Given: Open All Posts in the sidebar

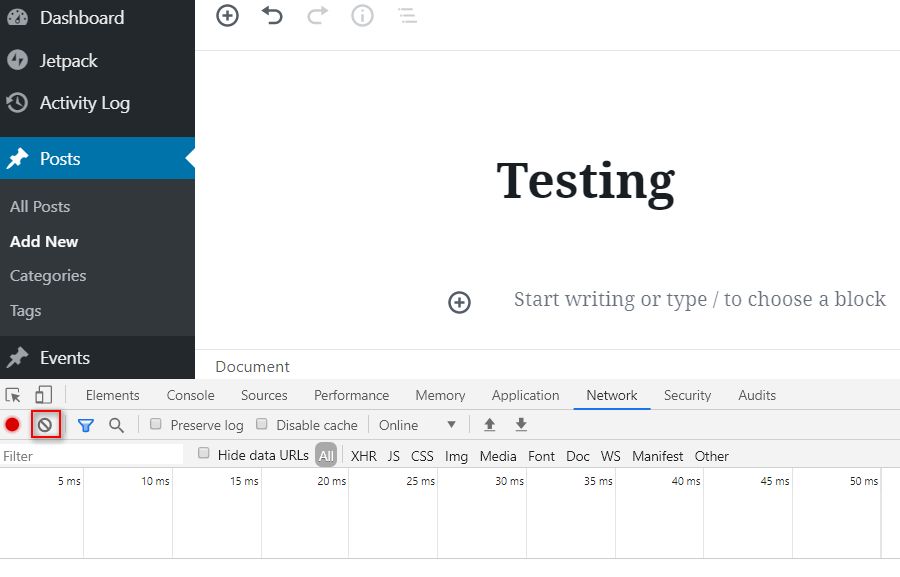Looking at the screenshot, I should 40,207.
